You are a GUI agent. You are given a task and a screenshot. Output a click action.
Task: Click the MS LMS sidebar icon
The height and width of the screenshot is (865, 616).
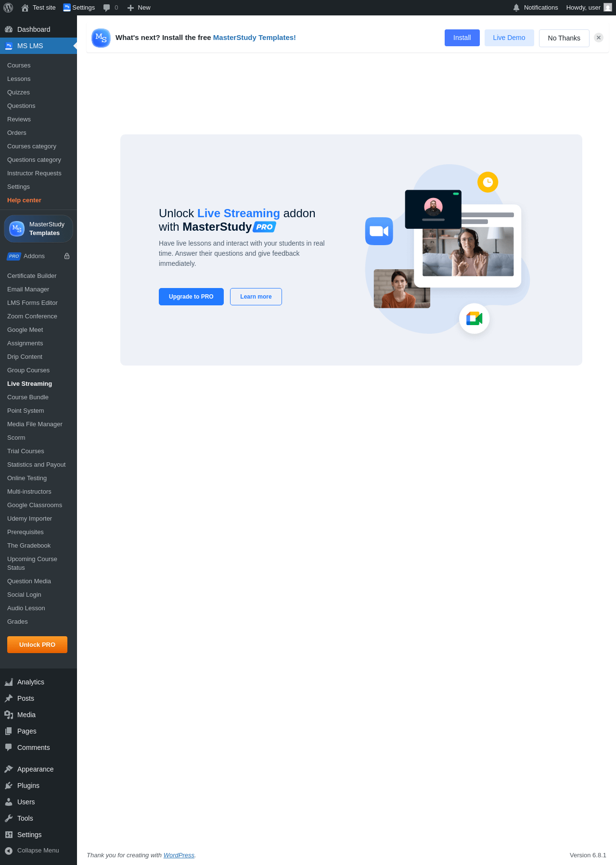point(9,46)
